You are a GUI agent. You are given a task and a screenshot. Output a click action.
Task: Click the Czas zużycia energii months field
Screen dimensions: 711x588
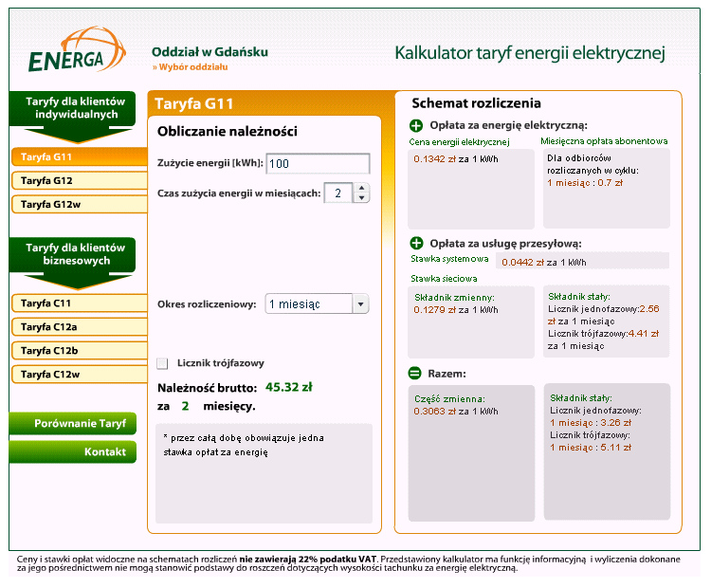[x=338, y=193]
